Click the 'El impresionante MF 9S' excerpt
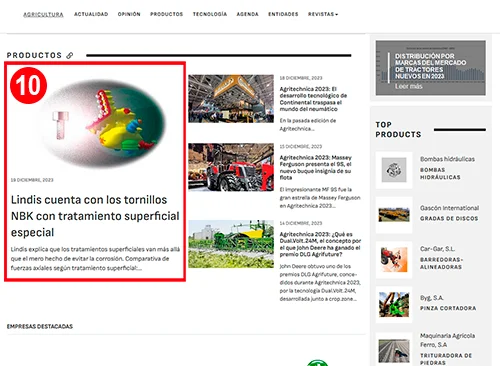The image size is (500, 366). pos(320,198)
